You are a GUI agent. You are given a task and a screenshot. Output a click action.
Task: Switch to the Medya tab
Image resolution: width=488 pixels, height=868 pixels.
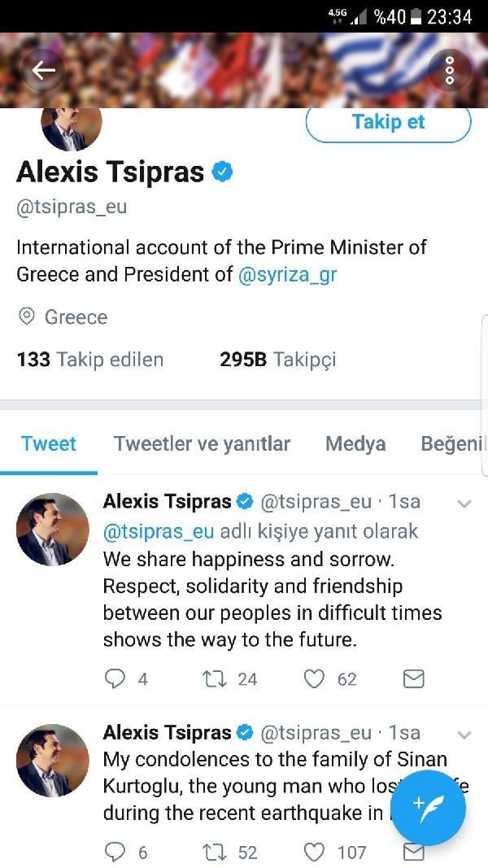[355, 443]
